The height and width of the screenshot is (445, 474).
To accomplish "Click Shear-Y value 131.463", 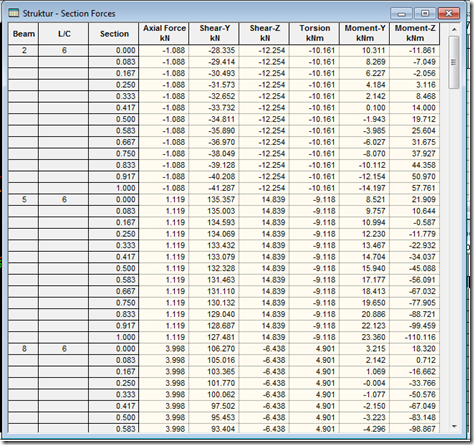I will click(214, 280).
